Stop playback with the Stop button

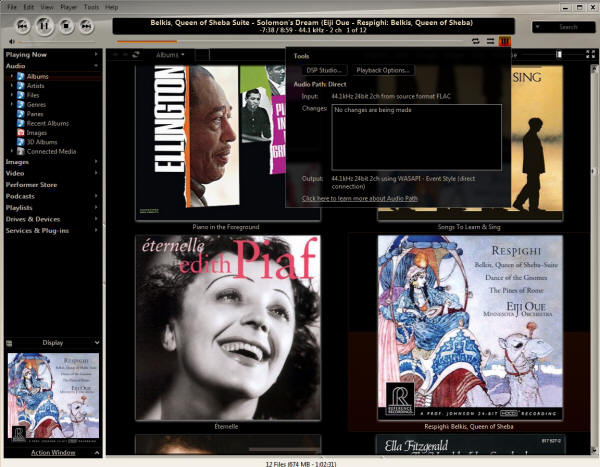point(66,26)
